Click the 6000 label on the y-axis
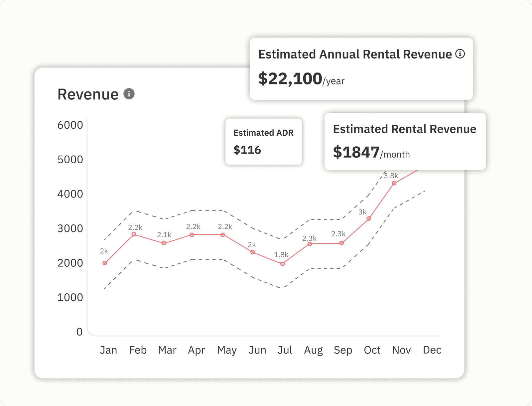The image size is (532, 406). click(x=70, y=125)
